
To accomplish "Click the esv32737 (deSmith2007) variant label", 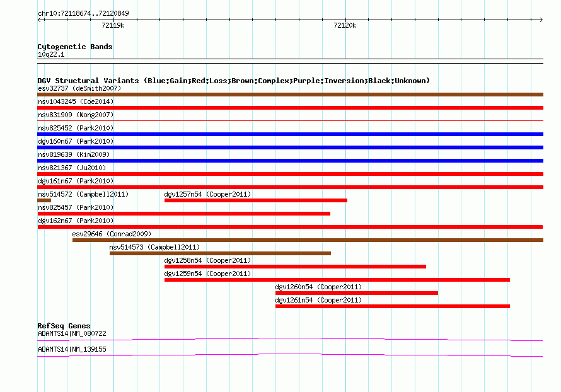I will [79, 88].
